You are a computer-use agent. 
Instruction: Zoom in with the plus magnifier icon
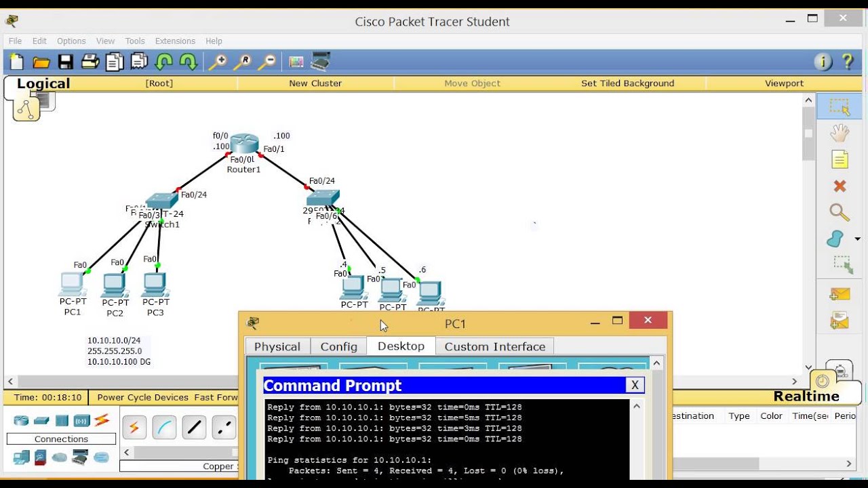click(218, 62)
